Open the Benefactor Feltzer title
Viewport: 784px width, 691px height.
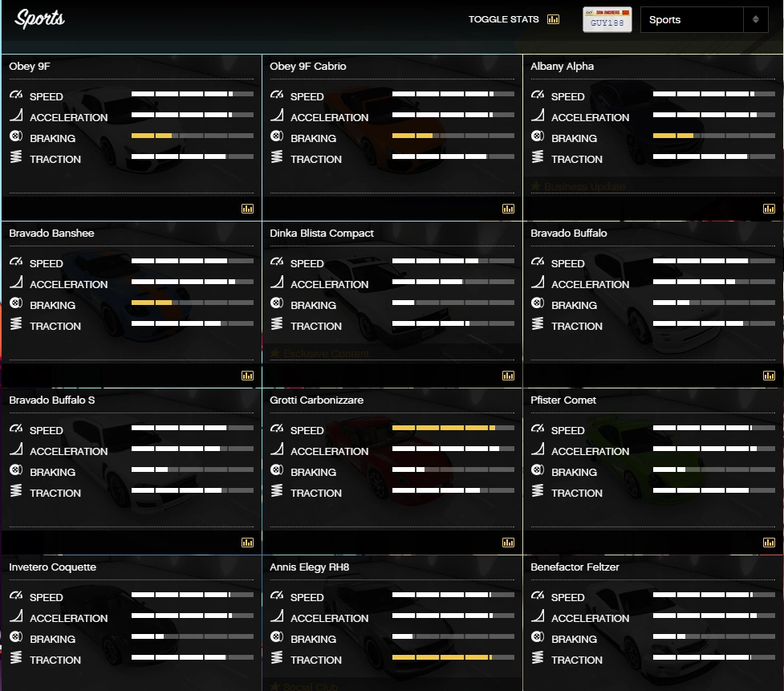pos(575,567)
